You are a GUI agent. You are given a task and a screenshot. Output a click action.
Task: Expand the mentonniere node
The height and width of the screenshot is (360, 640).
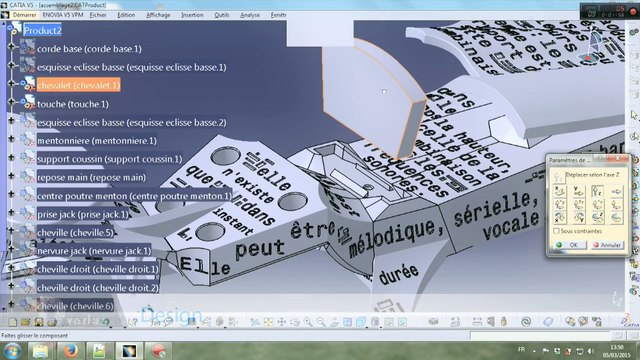[x=11, y=139]
